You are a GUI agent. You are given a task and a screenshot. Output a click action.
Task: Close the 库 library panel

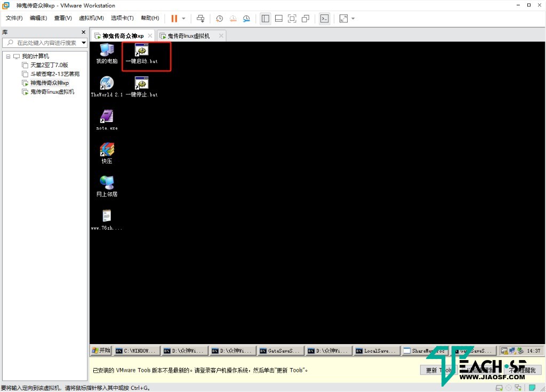pos(84,32)
